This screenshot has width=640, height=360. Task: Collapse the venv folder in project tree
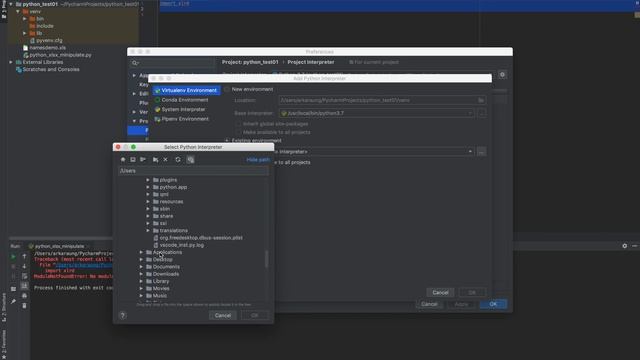point(18,11)
